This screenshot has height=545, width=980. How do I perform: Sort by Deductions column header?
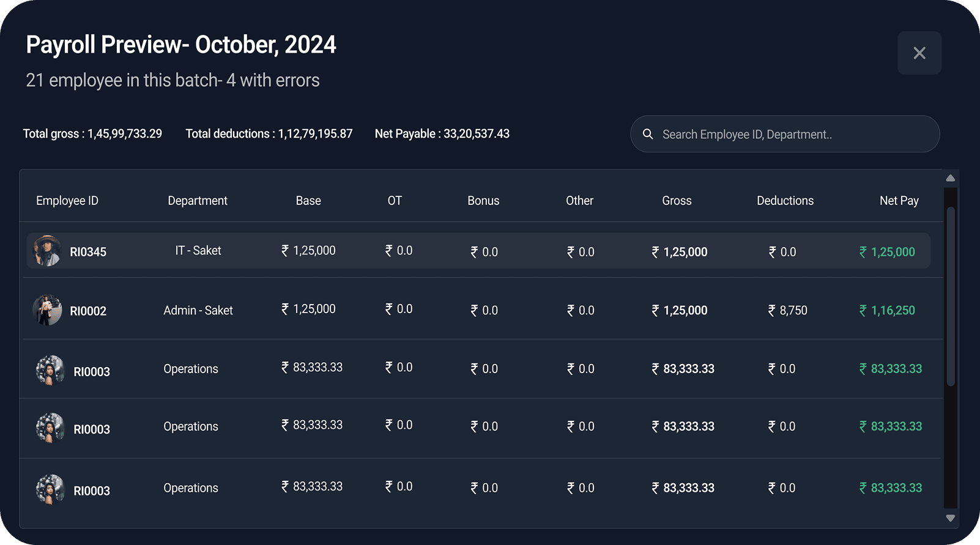point(785,201)
